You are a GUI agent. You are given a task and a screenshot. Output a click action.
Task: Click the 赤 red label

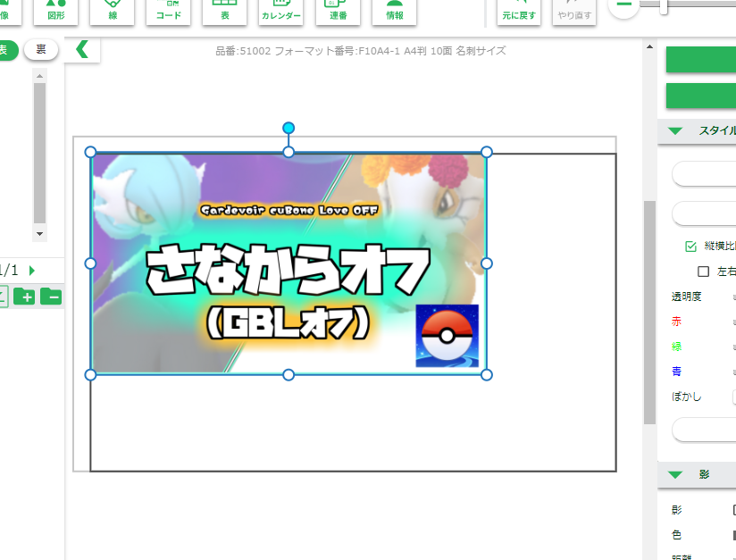(x=676, y=322)
